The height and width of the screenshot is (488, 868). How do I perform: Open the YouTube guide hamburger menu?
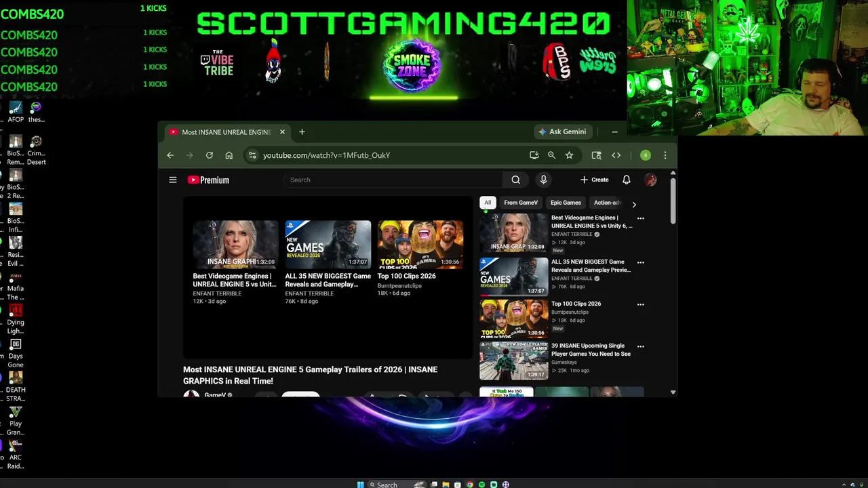click(x=173, y=180)
